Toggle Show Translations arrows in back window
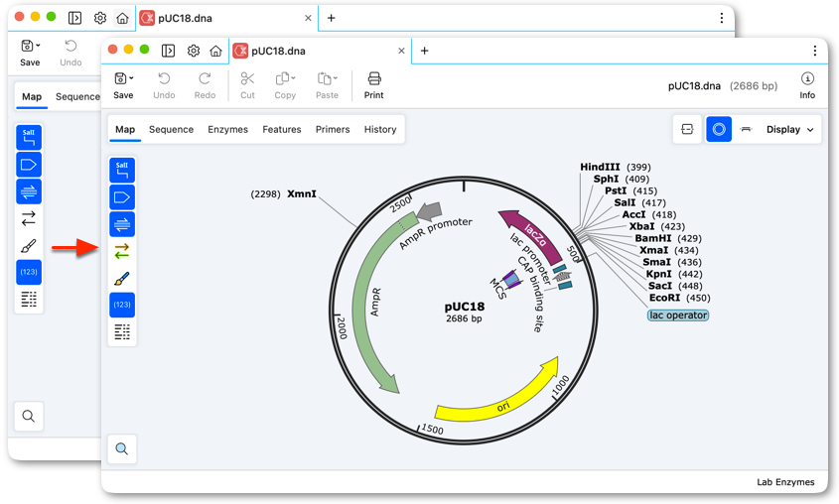The height and width of the screenshot is (504, 839). pos(29,218)
